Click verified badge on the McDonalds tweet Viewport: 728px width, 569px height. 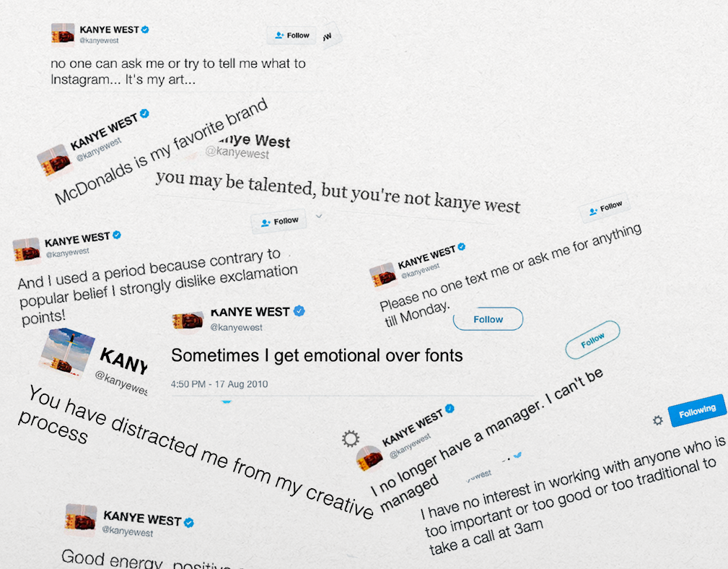click(x=144, y=113)
